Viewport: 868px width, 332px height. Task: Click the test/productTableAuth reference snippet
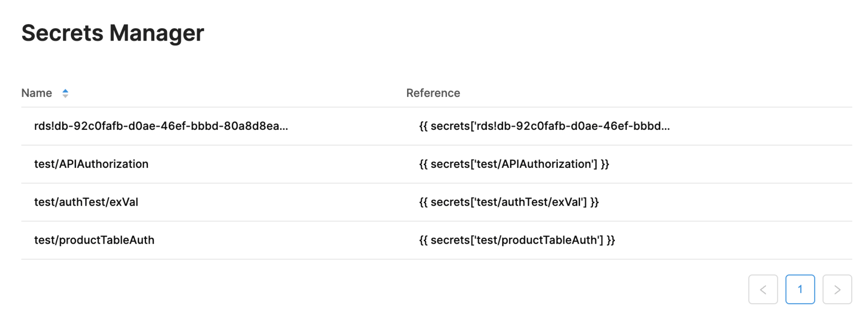(517, 240)
